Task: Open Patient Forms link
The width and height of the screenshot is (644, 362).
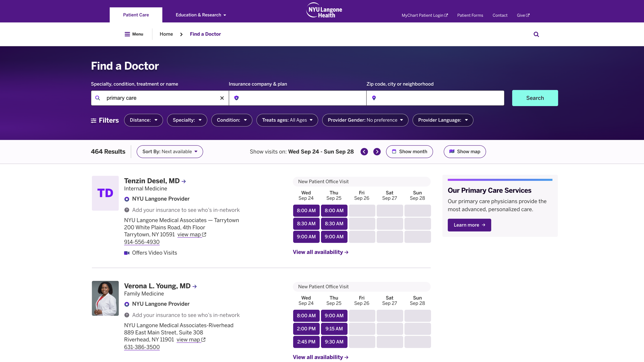Action: [470, 15]
